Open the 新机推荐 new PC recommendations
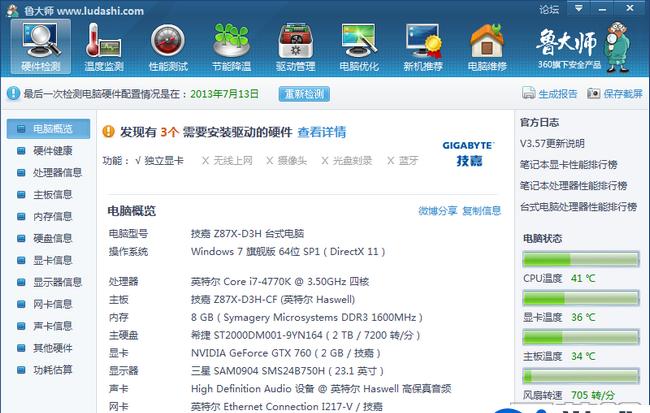Image resolution: width=650 pixels, height=413 pixels. coord(423,46)
